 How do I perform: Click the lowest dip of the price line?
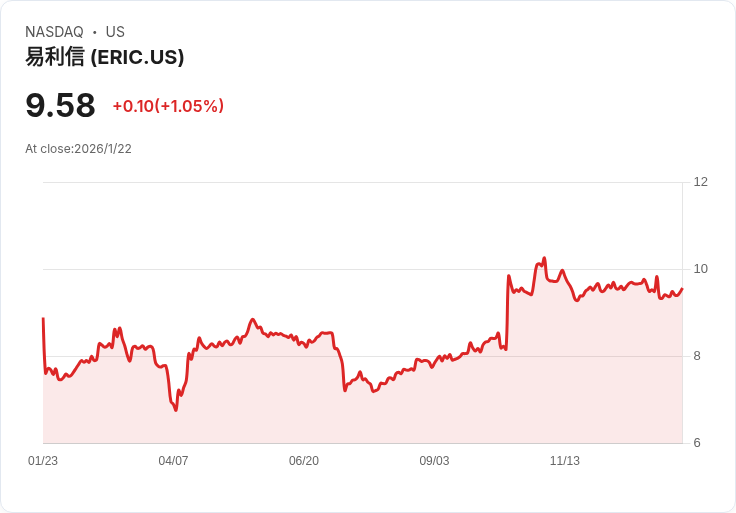click(x=176, y=410)
